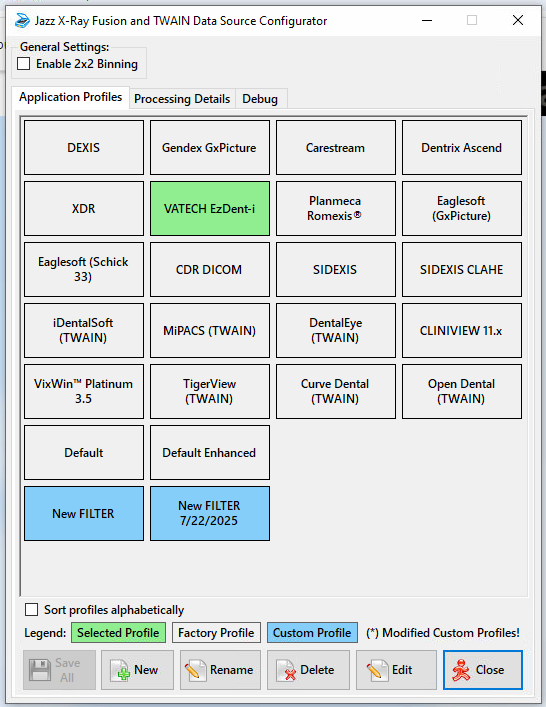This screenshot has width=546, height=707.
Task: Click the Modified Custom Profiles legend text
Action: point(443,633)
